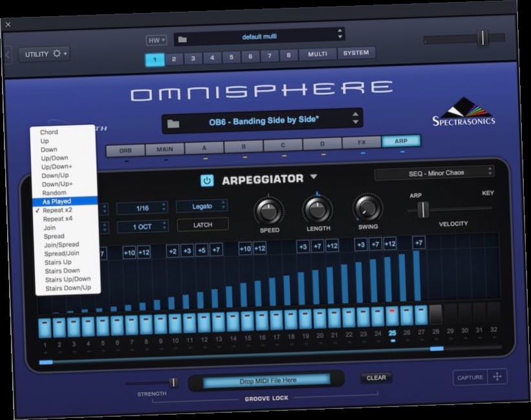Open the 1/16 clock rate dropdown

142,208
